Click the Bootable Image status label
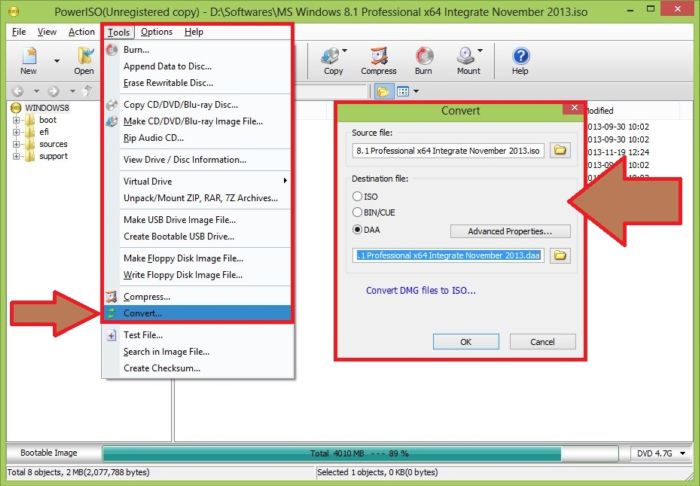The height and width of the screenshot is (486, 700). 49,453
